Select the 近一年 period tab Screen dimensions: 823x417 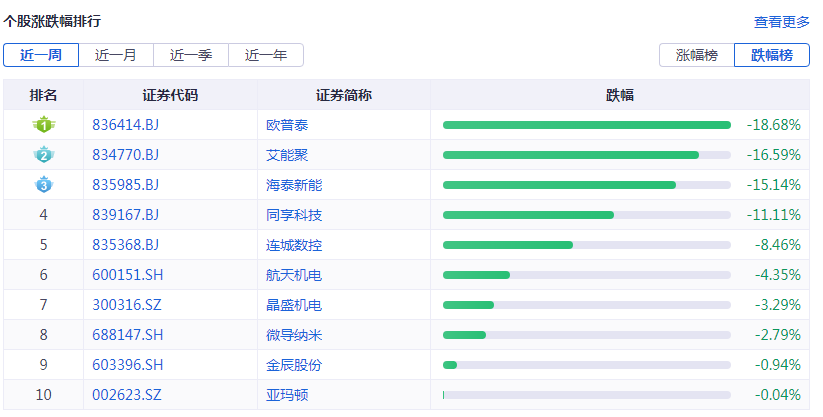click(266, 55)
